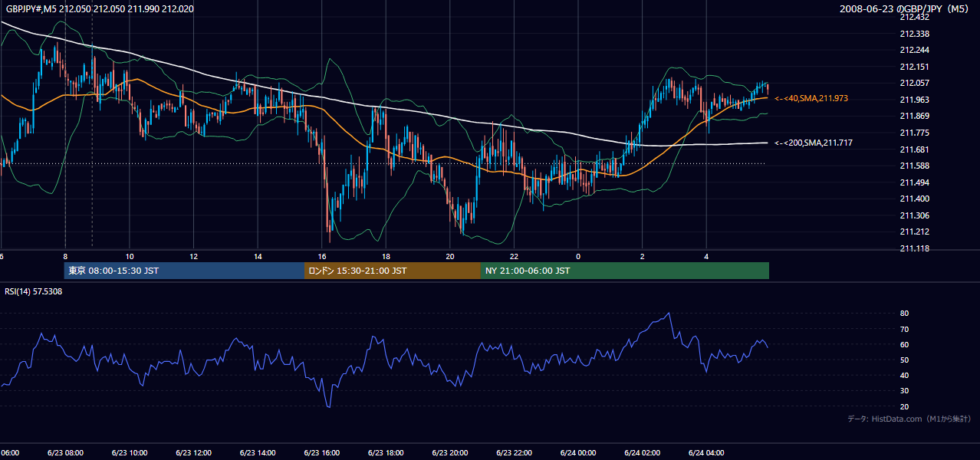The height and width of the screenshot is (460, 980).
Task: Click the hour 20 tick on price chart axis
Action: [x=450, y=256]
